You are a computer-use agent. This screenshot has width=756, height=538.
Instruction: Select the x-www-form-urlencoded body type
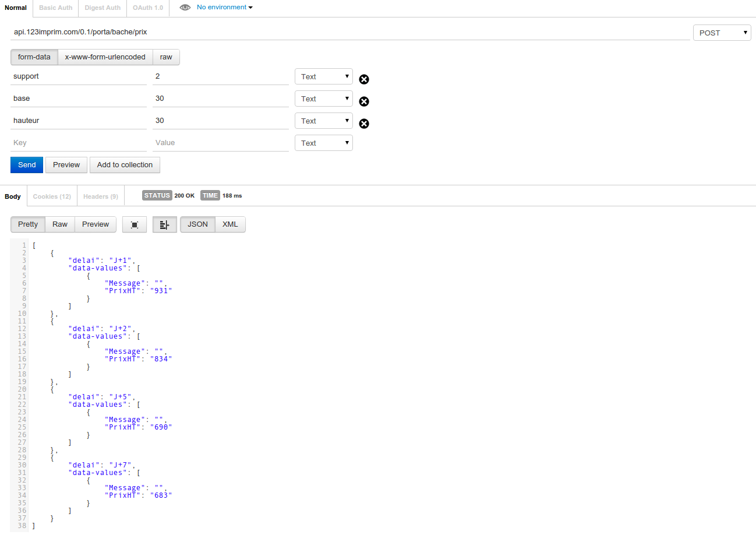pos(105,57)
